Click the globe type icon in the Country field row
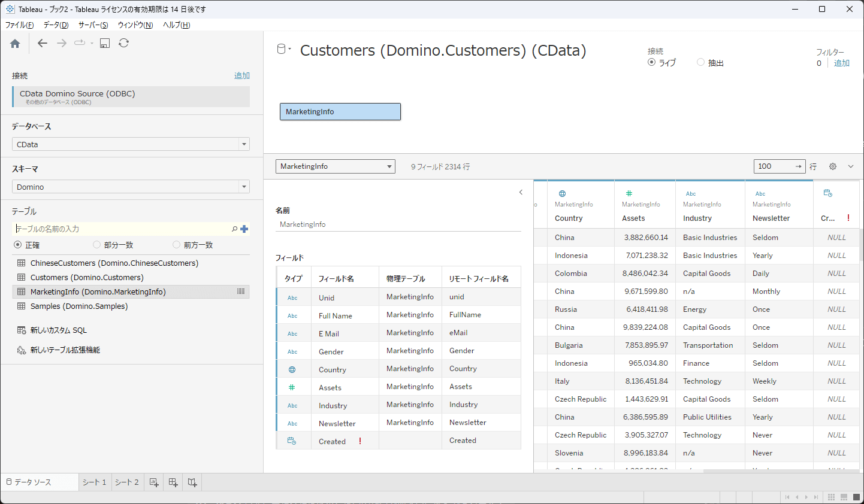Viewport: 864px width, 504px height. [292, 369]
